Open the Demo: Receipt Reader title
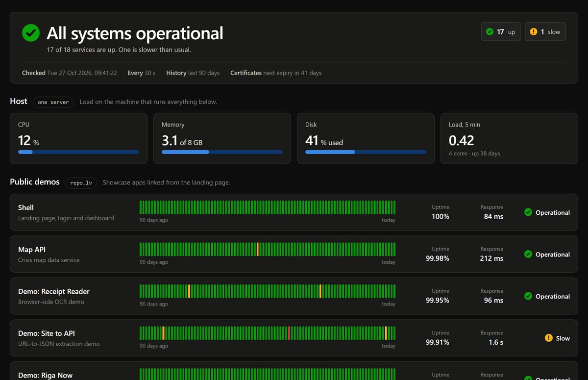This screenshot has width=588, height=380. (x=54, y=291)
